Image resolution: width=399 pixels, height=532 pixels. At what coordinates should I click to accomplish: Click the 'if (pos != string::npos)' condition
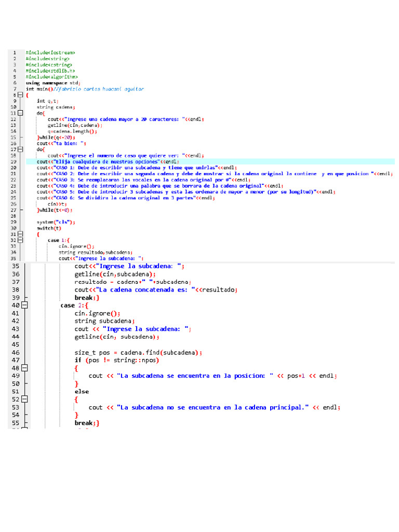[116, 360]
